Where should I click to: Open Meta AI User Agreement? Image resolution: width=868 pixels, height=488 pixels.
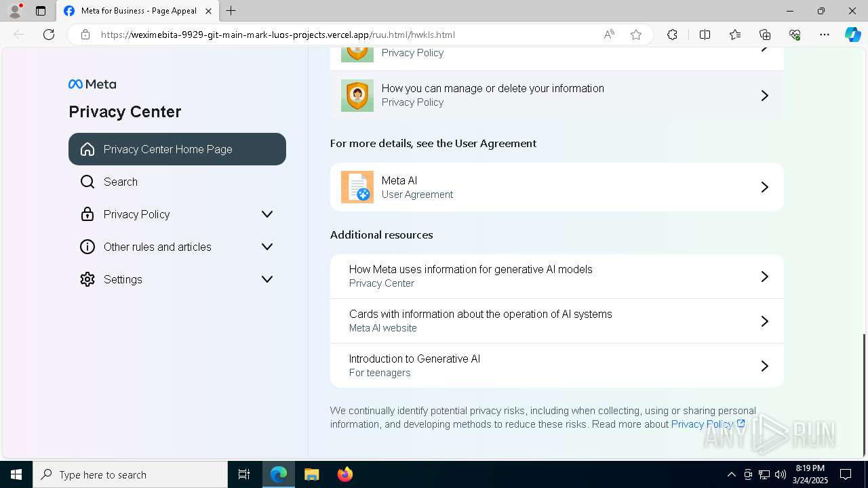coord(557,187)
